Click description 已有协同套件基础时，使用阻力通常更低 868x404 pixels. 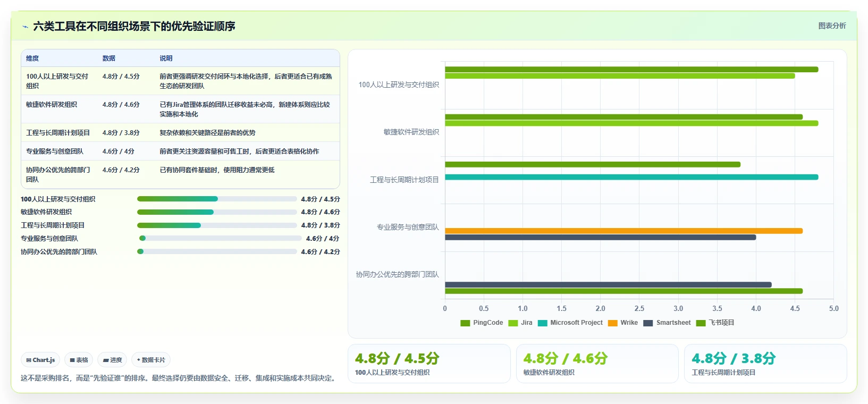point(217,170)
